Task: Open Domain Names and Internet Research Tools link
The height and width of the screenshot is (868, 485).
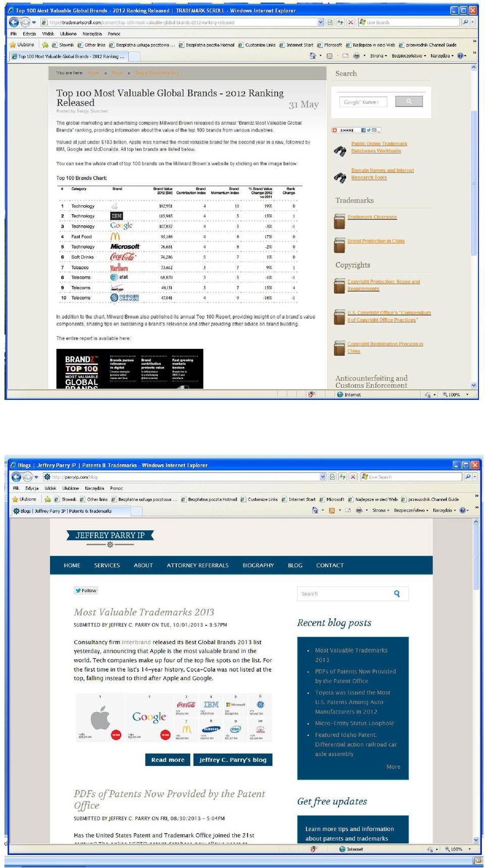Action: pos(382,174)
